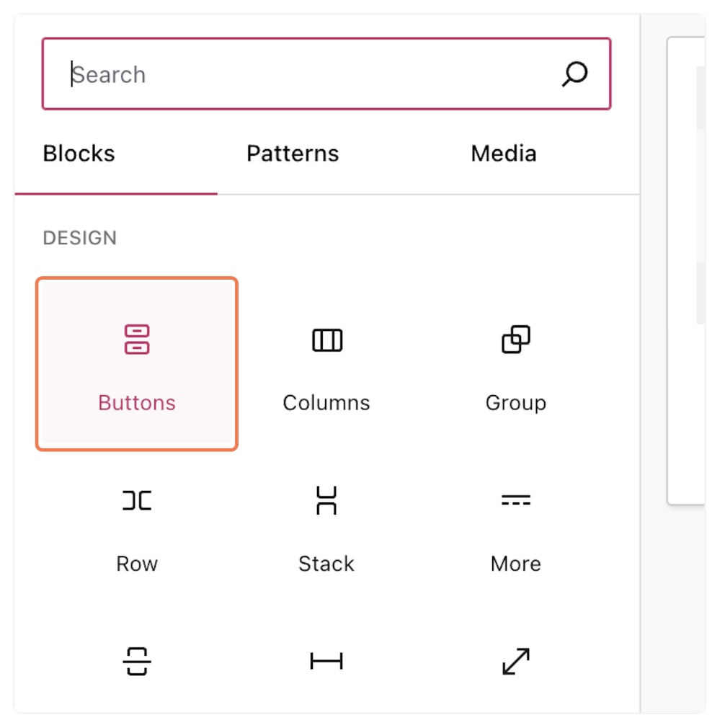Click the Spacer diagonal arrow icon

point(516,661)
